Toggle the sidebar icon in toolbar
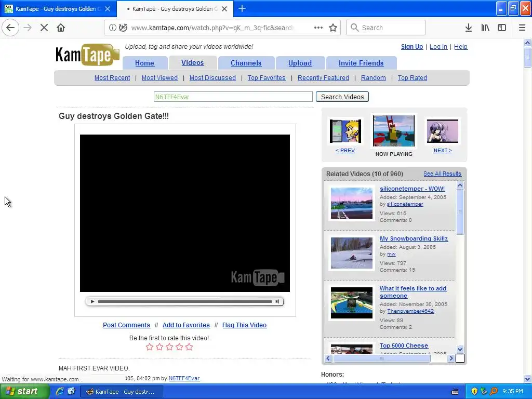This screenshot has height=399, width=532. pos(502,28)
